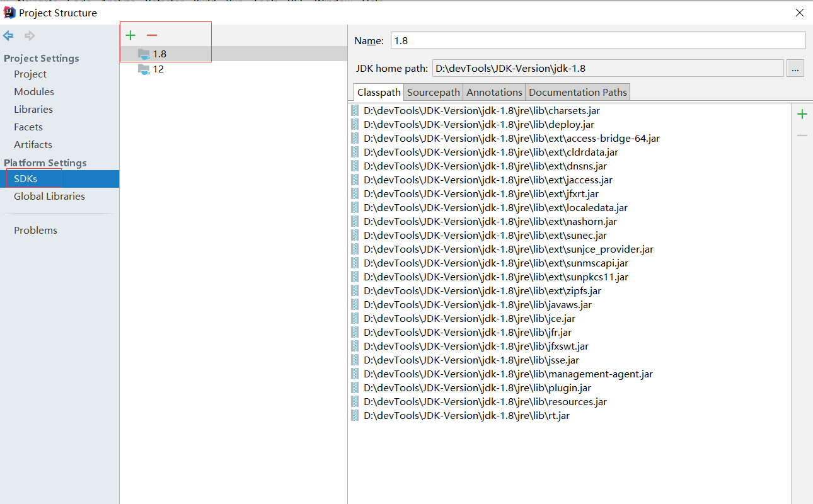
Task: Open the Modules settings page
Action: 33,91
